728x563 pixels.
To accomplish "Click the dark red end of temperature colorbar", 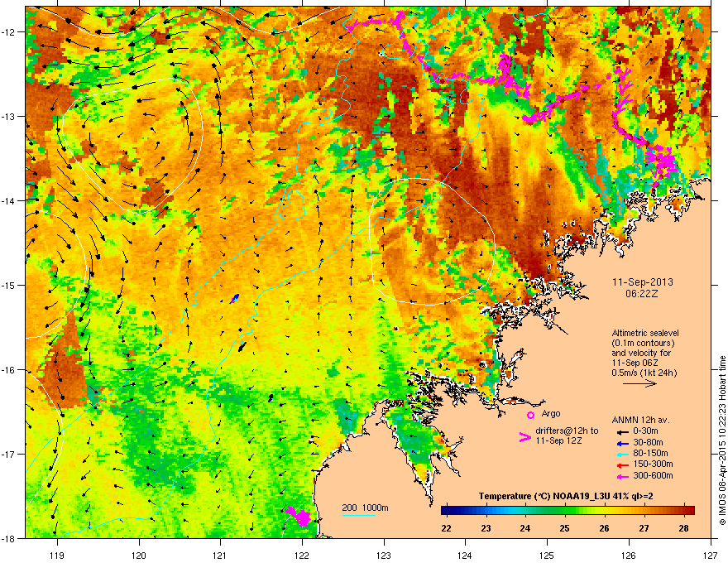I will (689, 511).
